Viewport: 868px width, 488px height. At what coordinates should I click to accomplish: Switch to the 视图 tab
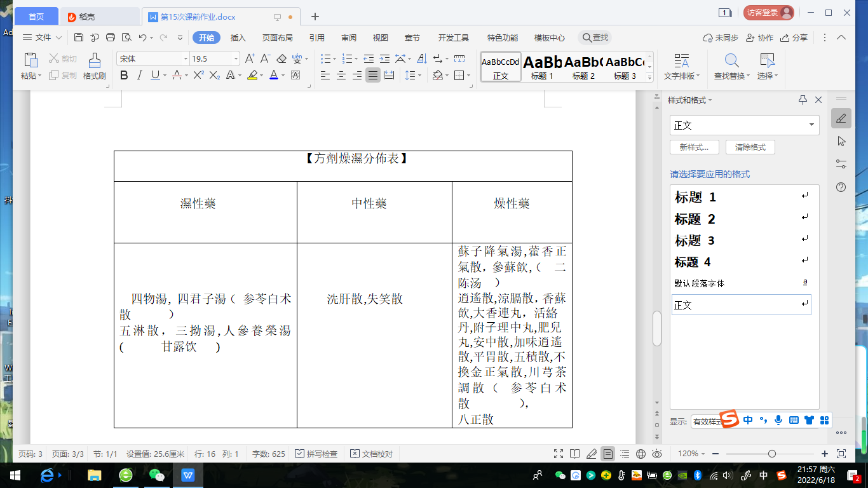click(381, 37)
